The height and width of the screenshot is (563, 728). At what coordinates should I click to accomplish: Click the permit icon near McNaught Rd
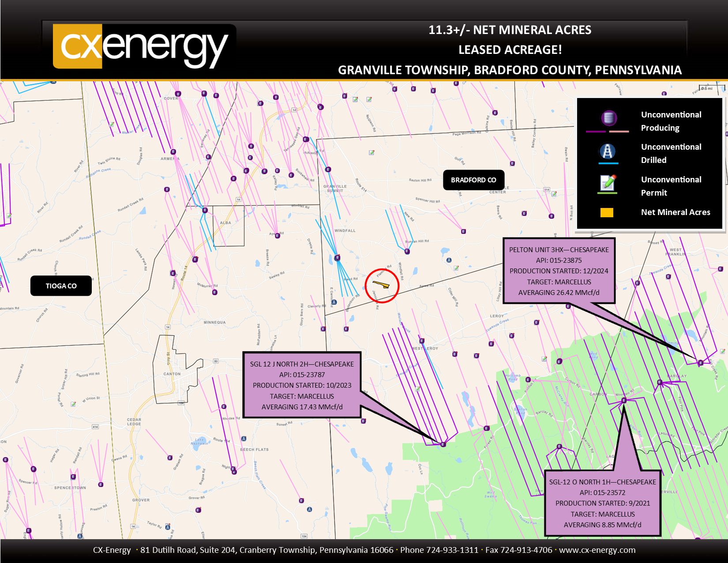click(372, 153)
